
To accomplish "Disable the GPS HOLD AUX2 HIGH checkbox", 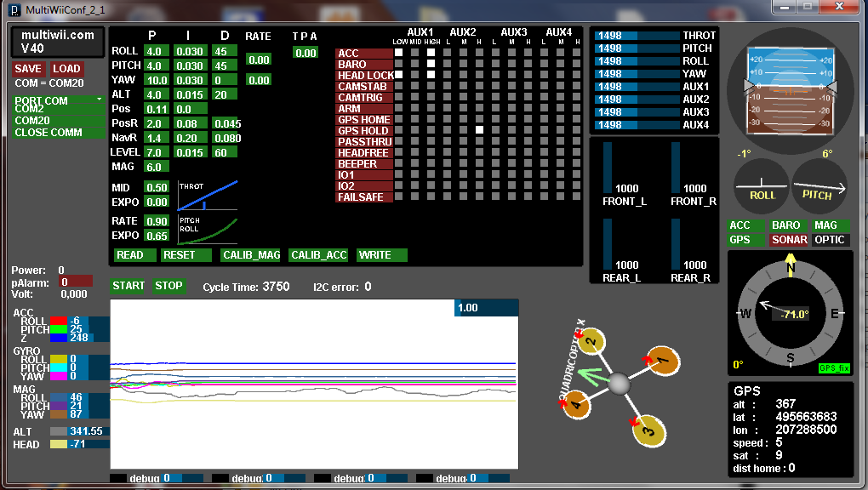I will 480,130.
